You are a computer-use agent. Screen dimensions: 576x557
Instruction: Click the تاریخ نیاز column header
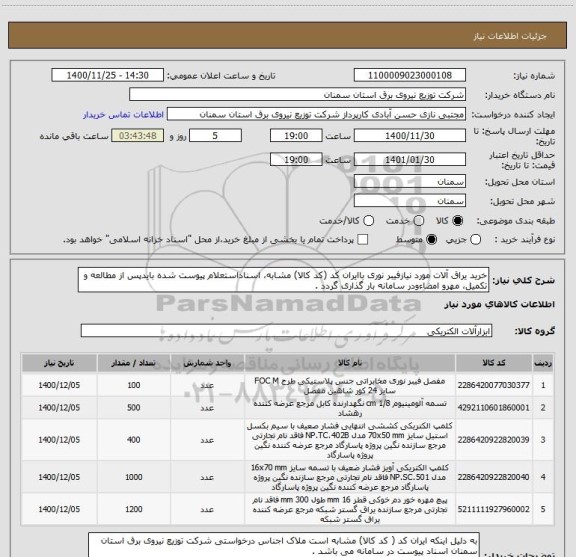point(59,363)
